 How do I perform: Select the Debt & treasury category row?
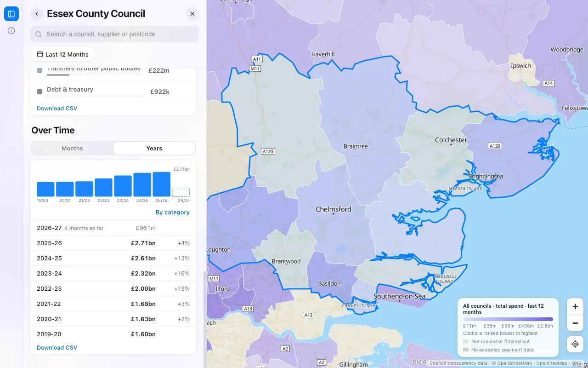pos(113,92)
